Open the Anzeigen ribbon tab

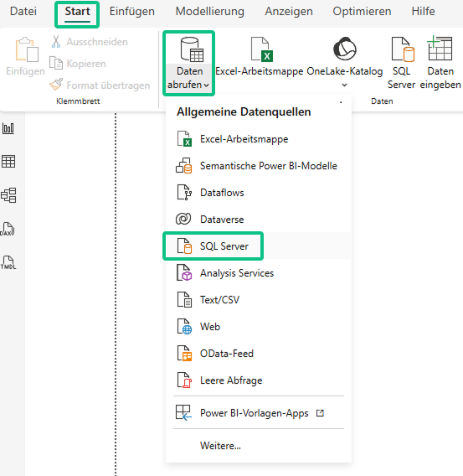(289, 11)
